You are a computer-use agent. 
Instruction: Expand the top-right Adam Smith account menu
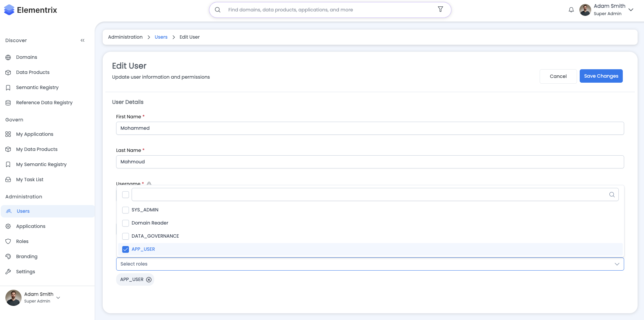pyautogui.click(x=631, y=10)
